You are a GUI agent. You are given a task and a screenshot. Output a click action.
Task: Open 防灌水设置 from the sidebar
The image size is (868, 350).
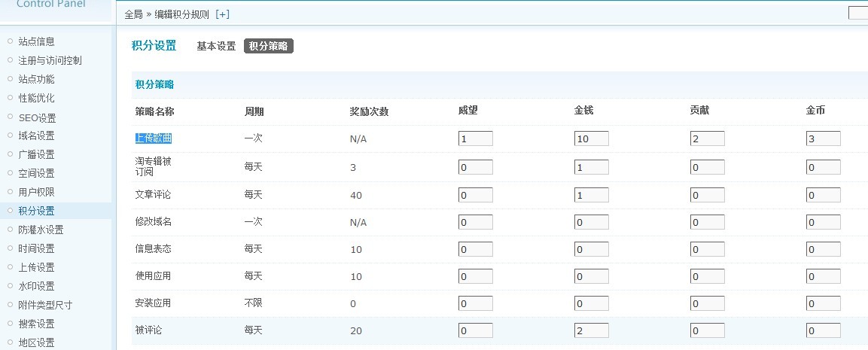click(x=41, y=230)
